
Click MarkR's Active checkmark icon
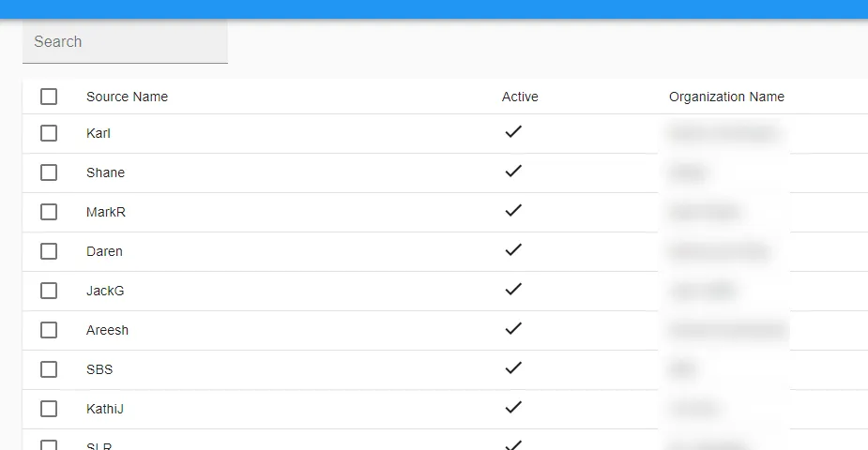512,211
